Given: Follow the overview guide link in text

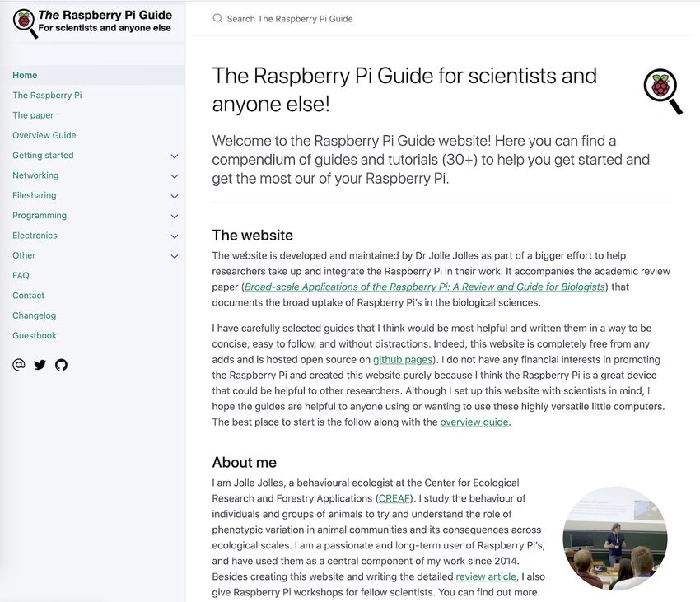Looking at the screenshot, I should pyautogui.click(x=474, y=422).
